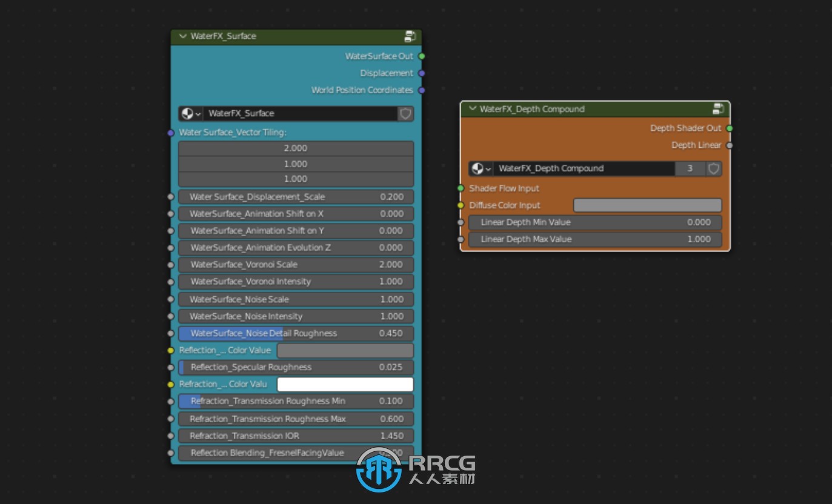The image size is (832, 504).
Task: Click the Water Surface_Displacement_Scale field
Action: pyautogui.click(x=296, y=197)
